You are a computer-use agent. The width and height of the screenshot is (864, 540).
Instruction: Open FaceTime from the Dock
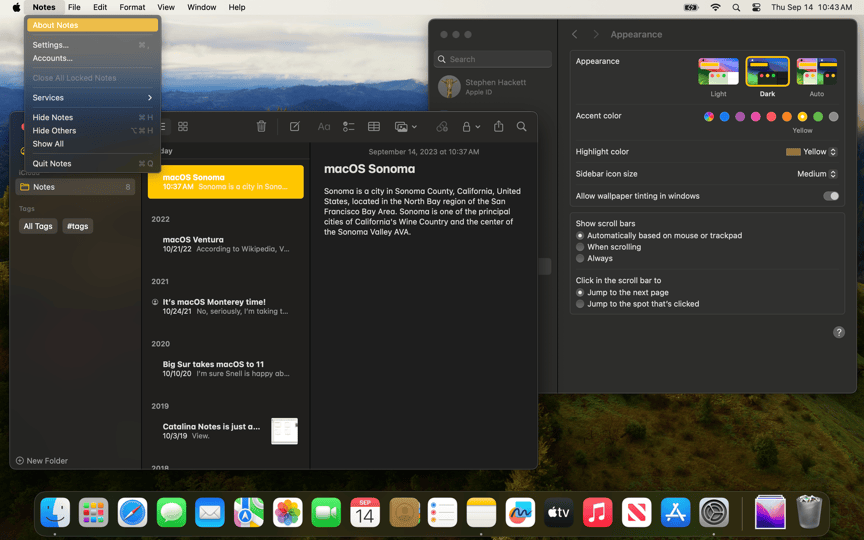pos(326,512)
